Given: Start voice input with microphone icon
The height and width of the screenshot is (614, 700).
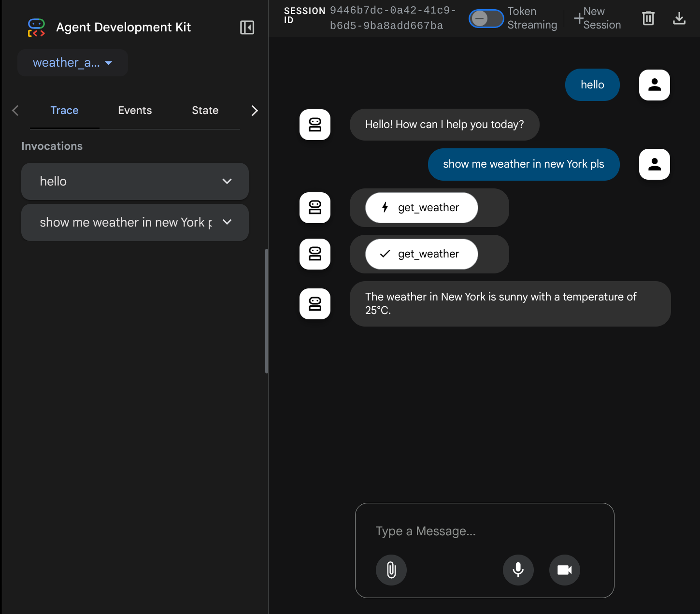Looking at the screenshot, I should pyautogui.click(x=518, y=570).
